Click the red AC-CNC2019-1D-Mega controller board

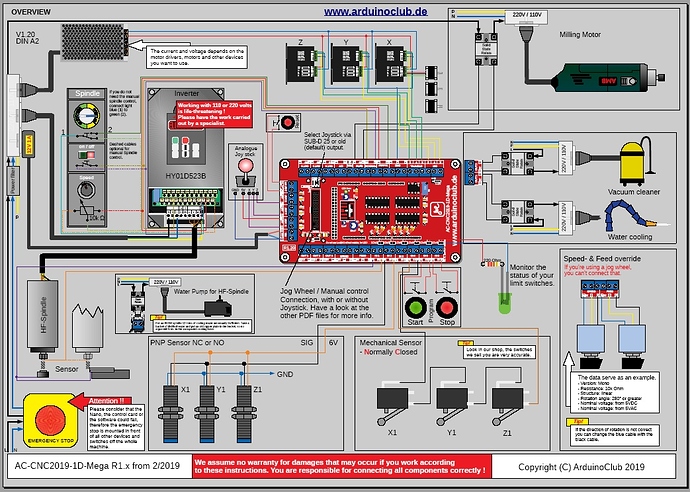tap(370, 211)
